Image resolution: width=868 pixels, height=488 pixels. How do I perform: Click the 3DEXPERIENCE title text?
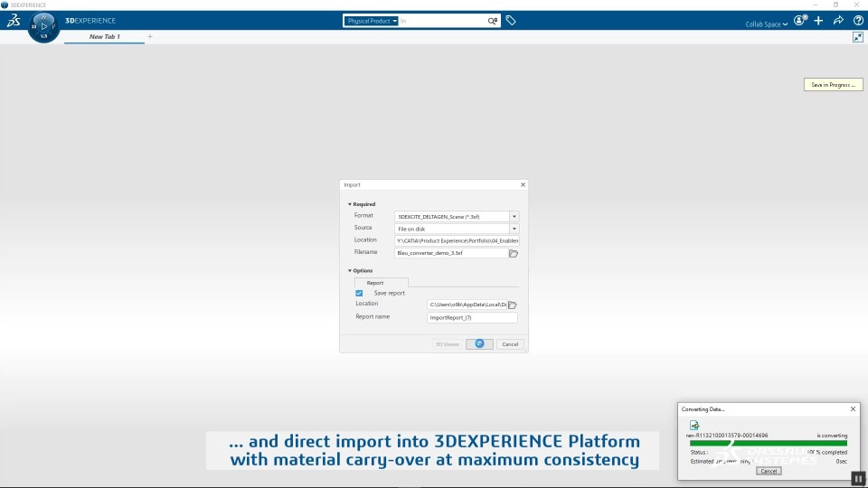pyautogui.click(x=90, y=21)
